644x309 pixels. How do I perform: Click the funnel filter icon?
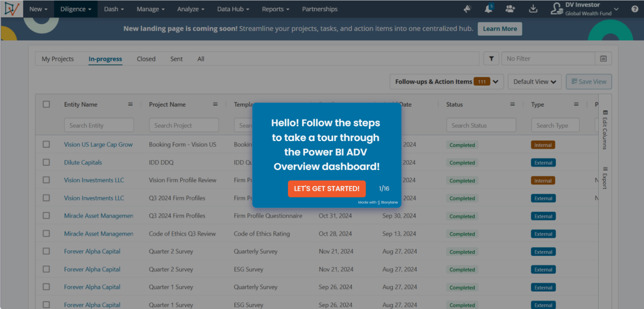(491, 59)
